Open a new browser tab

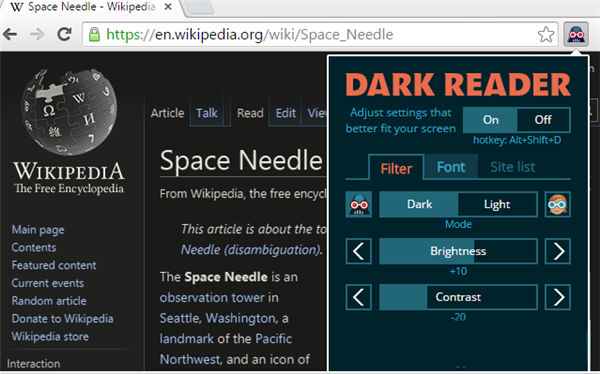(x=199, y=8)
